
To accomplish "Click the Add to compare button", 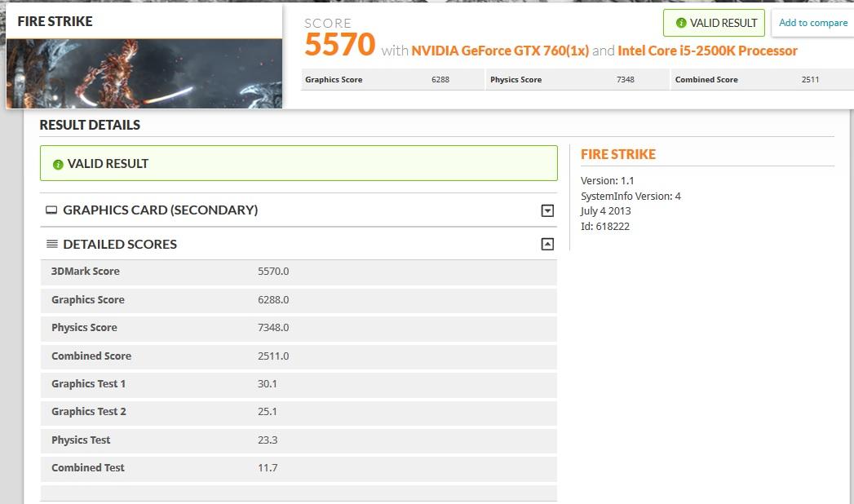I will (x=812, y=23).
